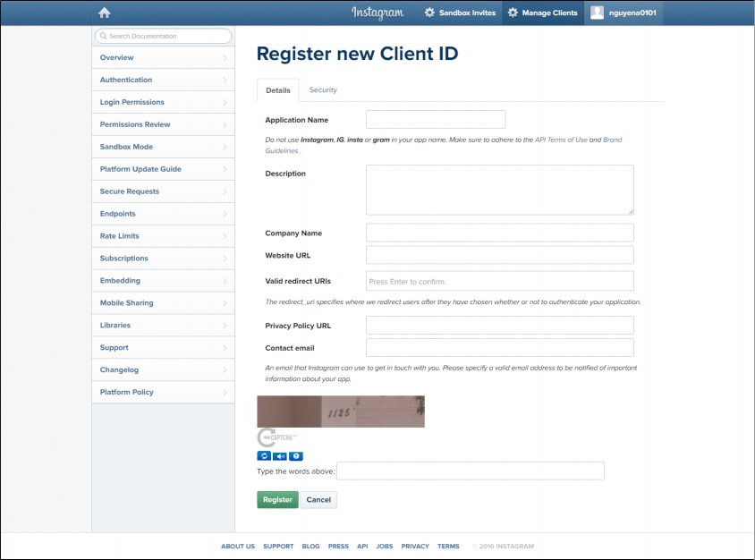Focus the Description text area
This screenshot has height=560, width=755.
(x=500, y=190)
